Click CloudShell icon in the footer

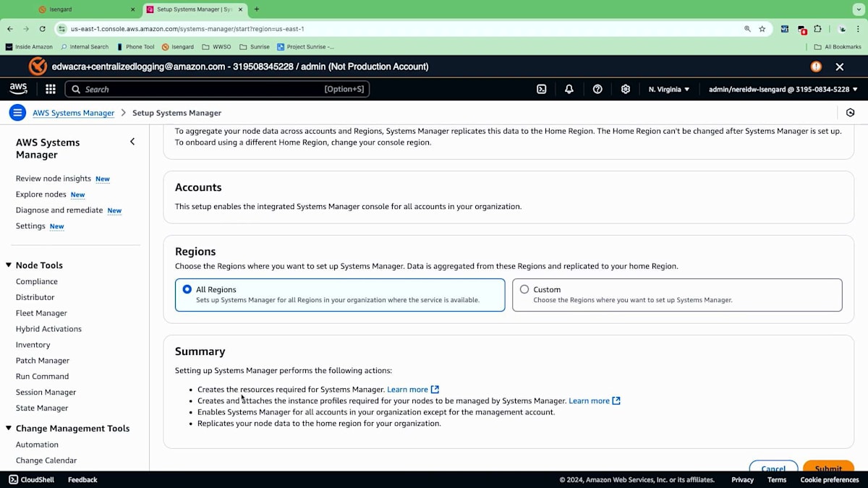14,479
